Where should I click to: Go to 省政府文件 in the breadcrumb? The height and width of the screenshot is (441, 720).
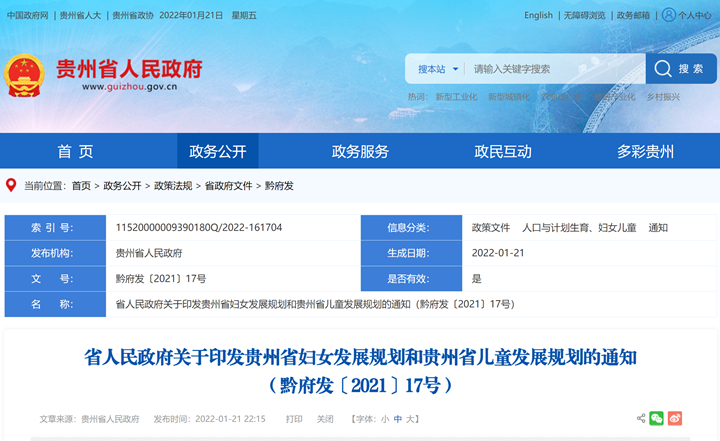pos(229,186)
